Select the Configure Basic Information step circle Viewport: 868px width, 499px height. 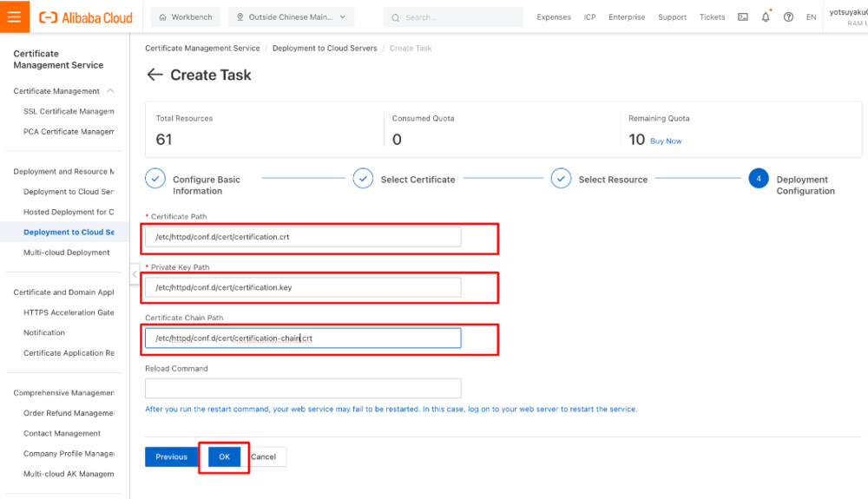[x=155, y=179]
